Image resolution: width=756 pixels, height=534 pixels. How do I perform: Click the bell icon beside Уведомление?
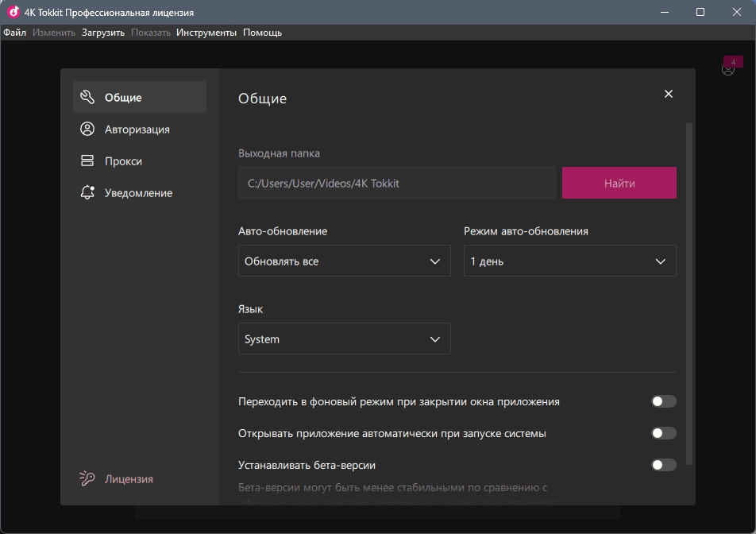(x=87, y=192)
